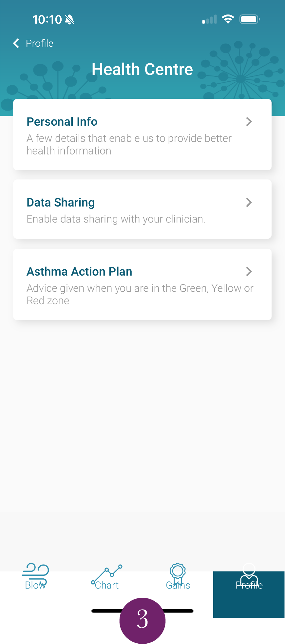Viewport: 285px width, 644px height.
Task: Open the Asthma Action Plan title
Action: (79, 272)
